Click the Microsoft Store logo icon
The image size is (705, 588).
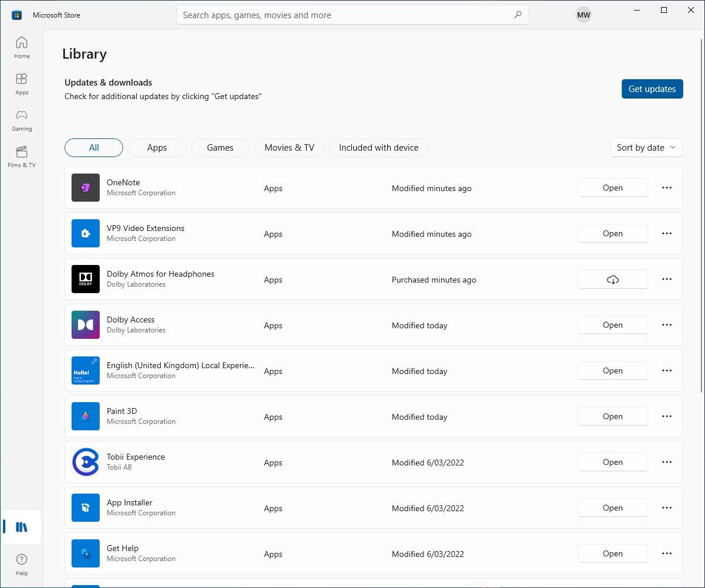(17, 15)
